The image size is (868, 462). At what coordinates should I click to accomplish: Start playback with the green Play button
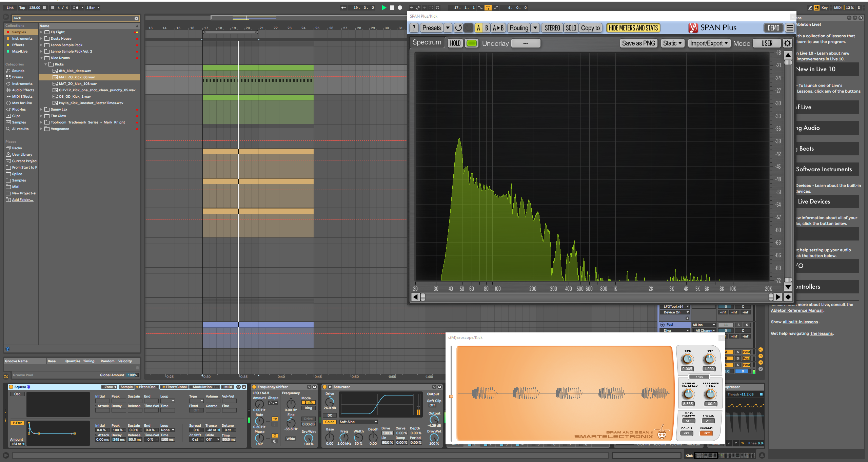coord(384,7)
